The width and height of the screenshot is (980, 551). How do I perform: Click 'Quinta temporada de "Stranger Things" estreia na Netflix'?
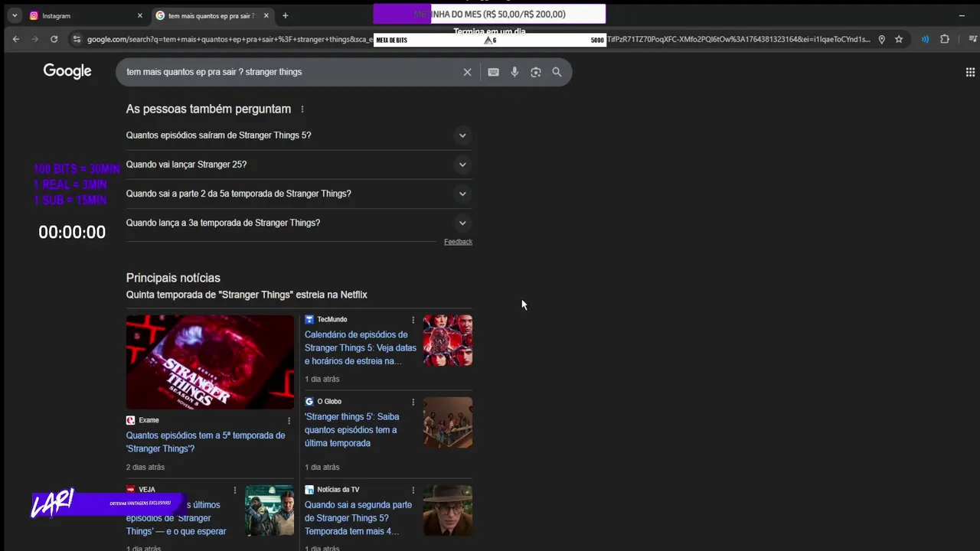(247, 295)
